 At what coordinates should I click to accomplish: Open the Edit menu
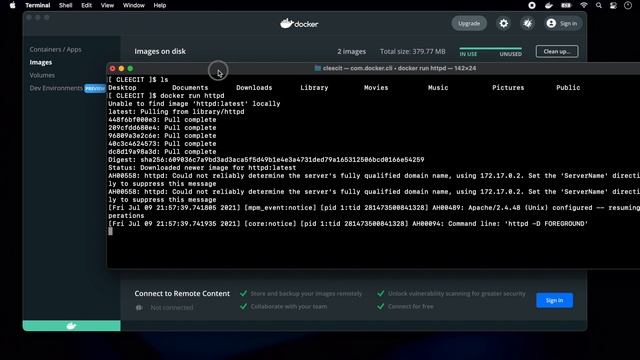point(86,5)
